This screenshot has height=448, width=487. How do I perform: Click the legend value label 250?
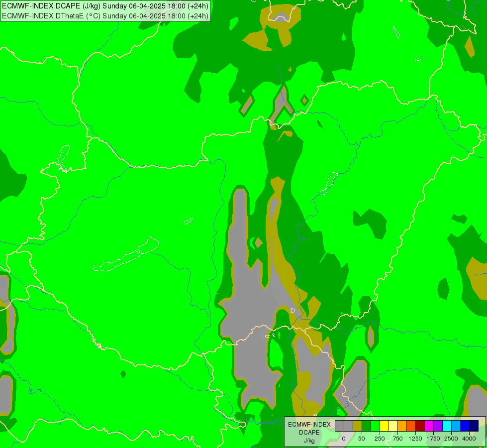coord(380,439)
